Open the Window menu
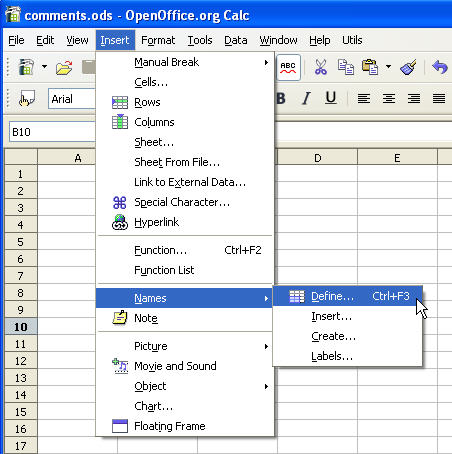The width and height of the screenshot is (452, 454). [278, 40]
